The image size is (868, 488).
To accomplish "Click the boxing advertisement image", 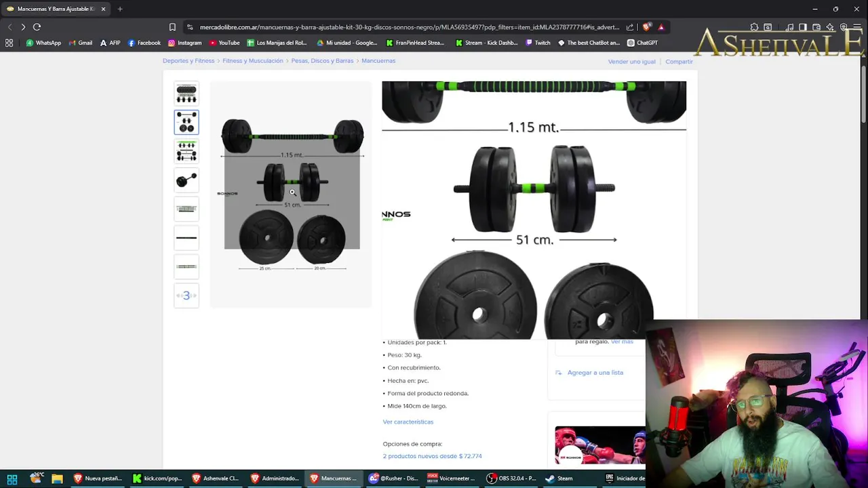I will tap(600, 445).
